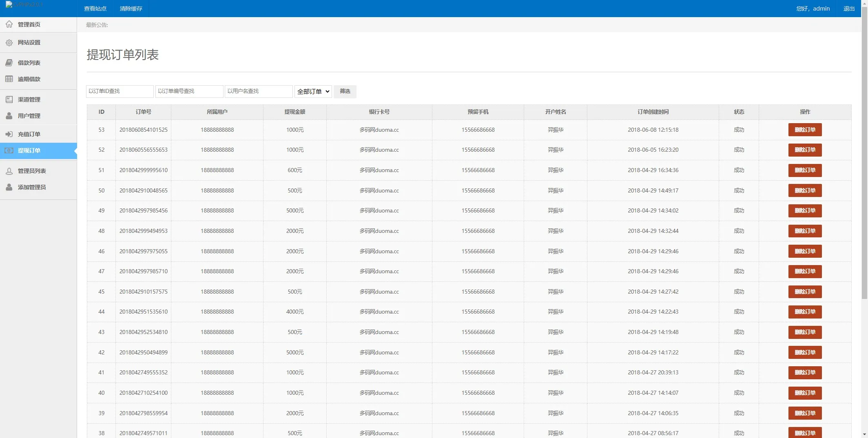Click the 渠道管理 sidebar icon
Viewport: 868px width, 438px height.
click(x=9, y=100)
